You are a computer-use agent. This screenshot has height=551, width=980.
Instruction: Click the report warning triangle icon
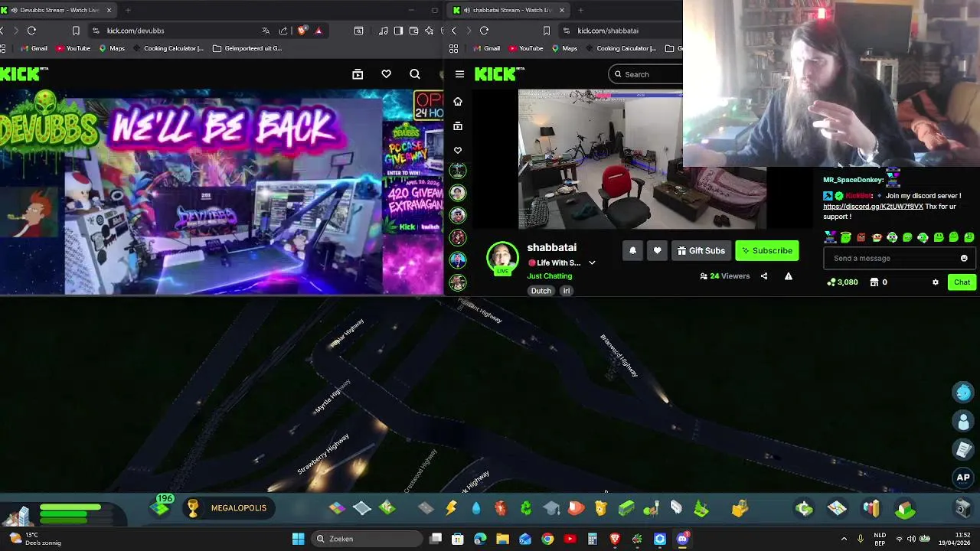click(789, 276)
